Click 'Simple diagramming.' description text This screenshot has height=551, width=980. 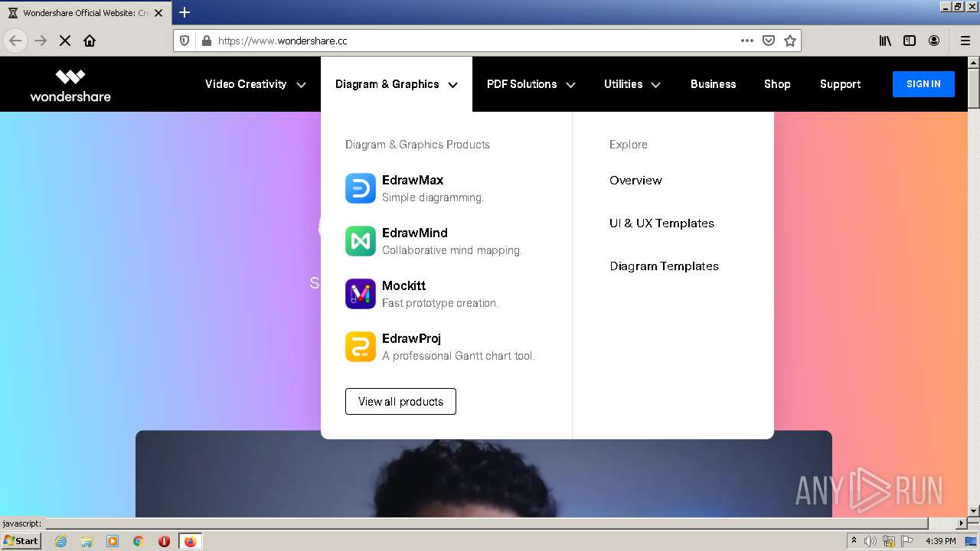(433, 197)
